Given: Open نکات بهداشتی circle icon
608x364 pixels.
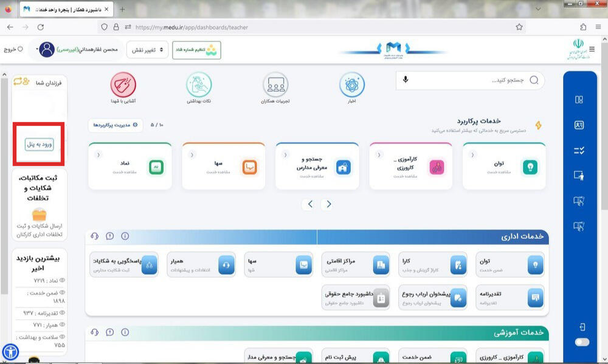Looking at the screenshot, I should [199, 84].
